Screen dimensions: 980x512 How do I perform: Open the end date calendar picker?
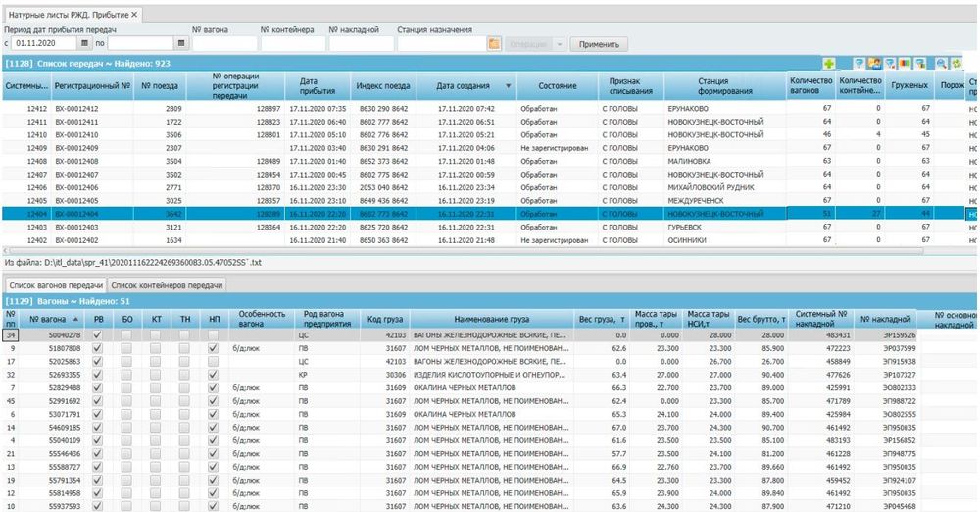[x=181, y=44]
